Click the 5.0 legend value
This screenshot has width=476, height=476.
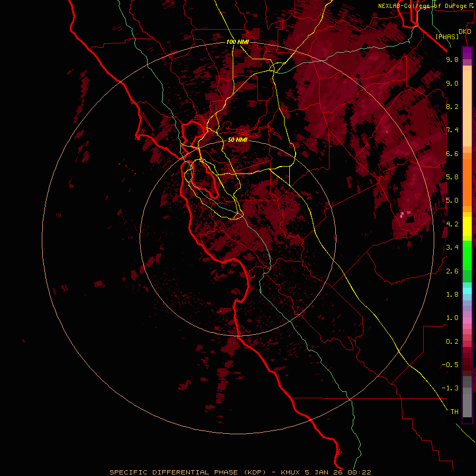(452, 200)
